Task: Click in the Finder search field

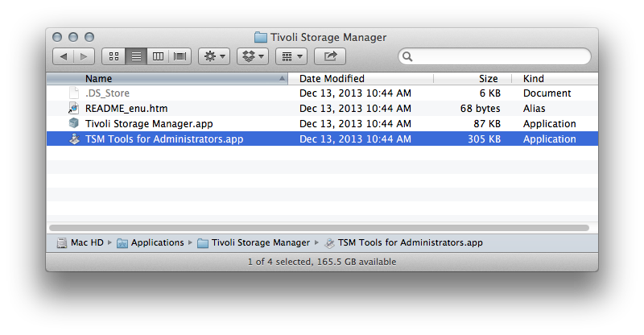Action: coord(494,56)
